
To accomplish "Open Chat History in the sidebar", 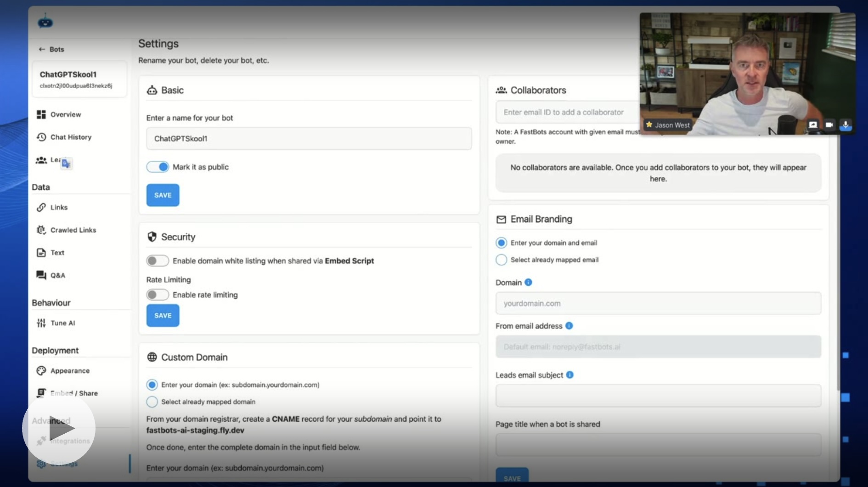I will (69, 137).
